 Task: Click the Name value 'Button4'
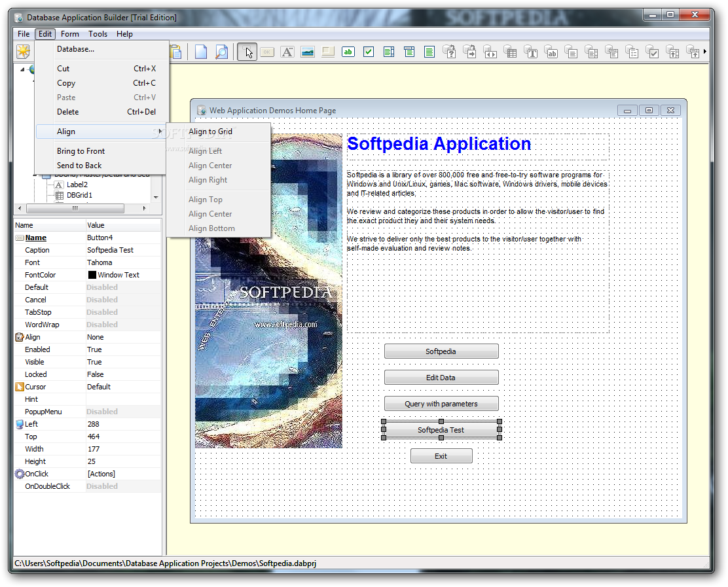pos(123,238)
